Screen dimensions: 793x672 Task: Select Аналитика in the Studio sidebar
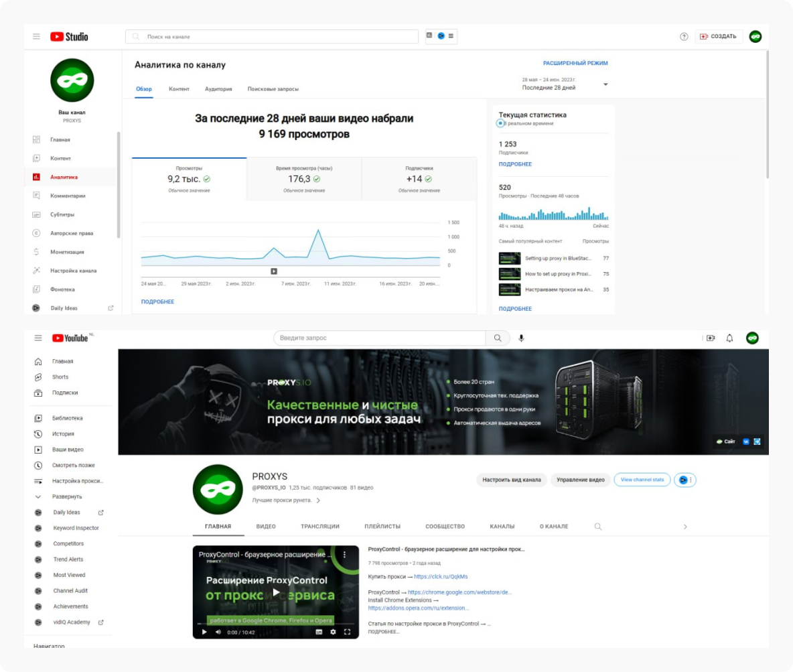click(71, 177)
